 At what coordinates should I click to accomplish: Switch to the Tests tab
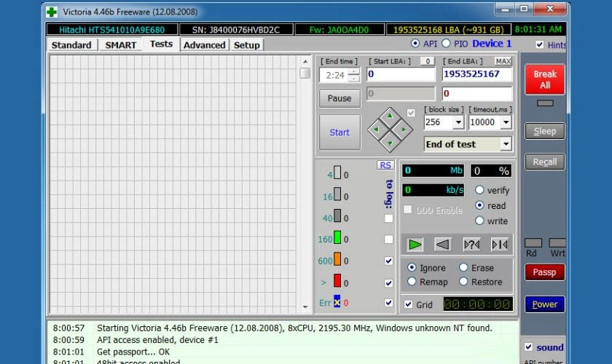[161, 44]
